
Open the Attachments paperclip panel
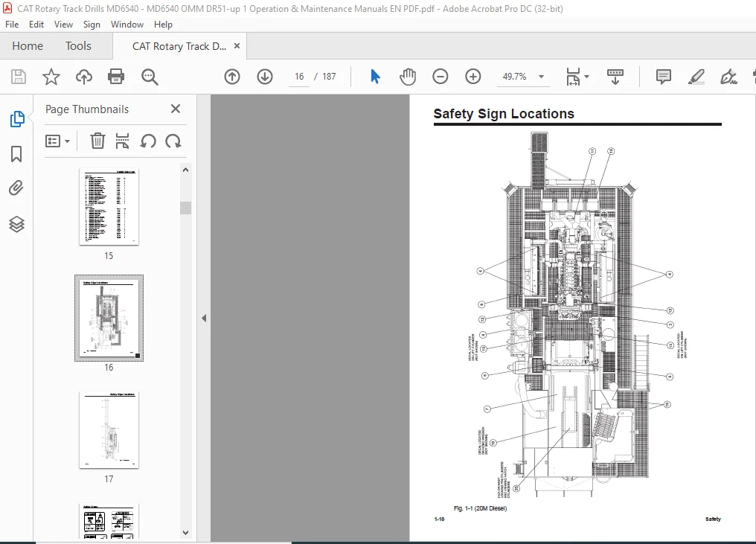(x=16, y=188)
